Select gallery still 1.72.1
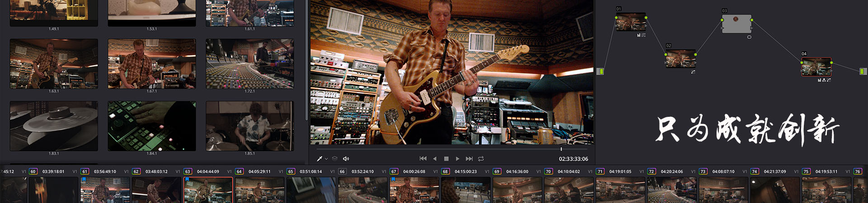Screen dimensions: 868x203 click(250, 64)
